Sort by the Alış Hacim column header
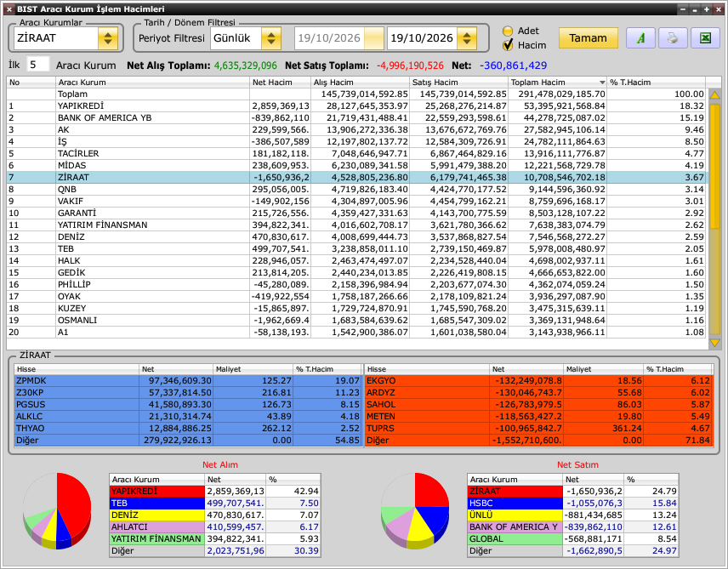The width and height of the screenshot is (728, 569). click(x=360, y=83)
